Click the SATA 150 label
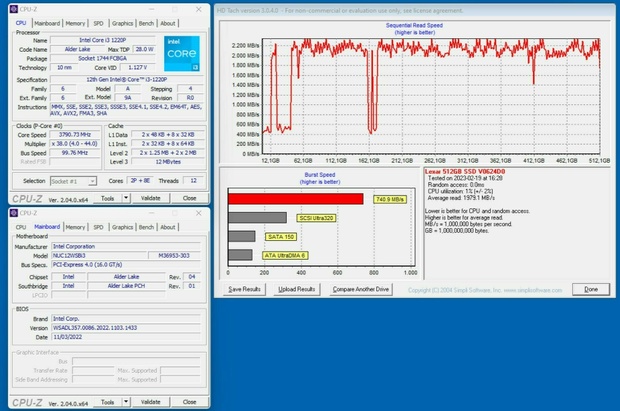This screenshot has width=620, height=411. click(281, 237)
